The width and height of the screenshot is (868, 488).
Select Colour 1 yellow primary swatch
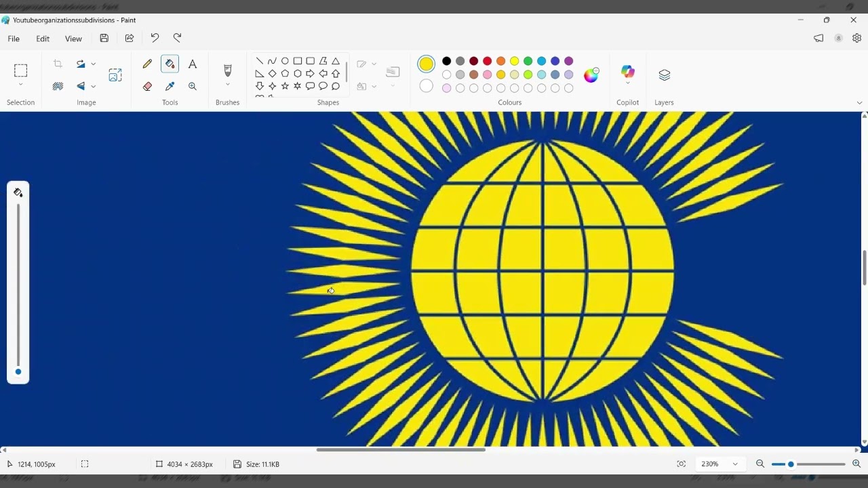427,64
